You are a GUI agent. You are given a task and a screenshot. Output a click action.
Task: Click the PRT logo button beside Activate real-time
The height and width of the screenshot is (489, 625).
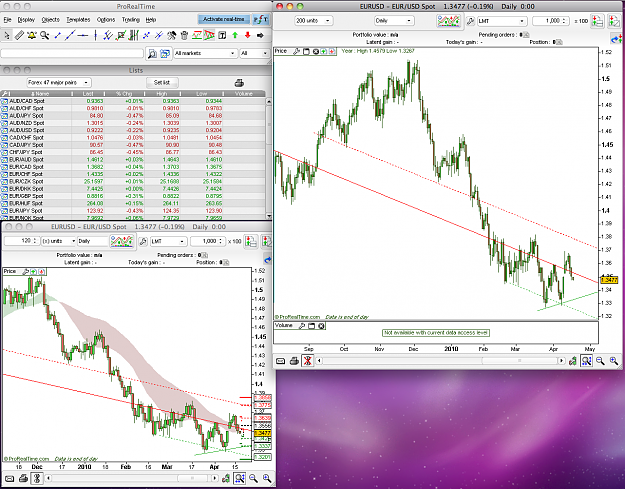tap(261, 19)
